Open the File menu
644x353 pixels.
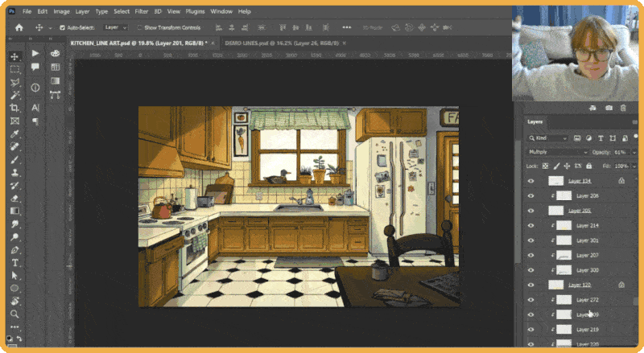[x=27, y=11]
